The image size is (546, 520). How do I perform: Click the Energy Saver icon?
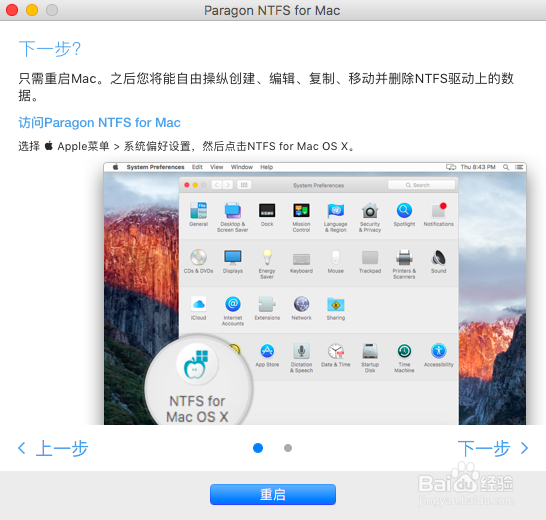coord(267,257)
